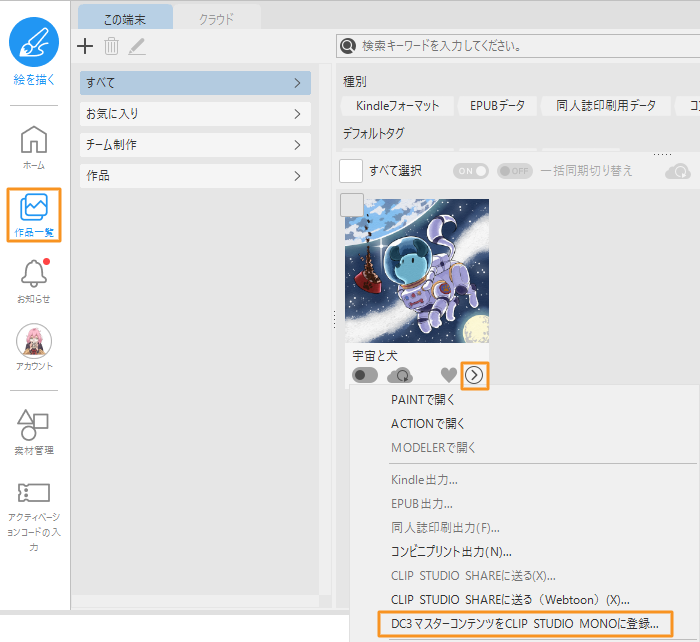Switch to この端末 tab
This screenshot has width=700, height=642.
[125, 18]
